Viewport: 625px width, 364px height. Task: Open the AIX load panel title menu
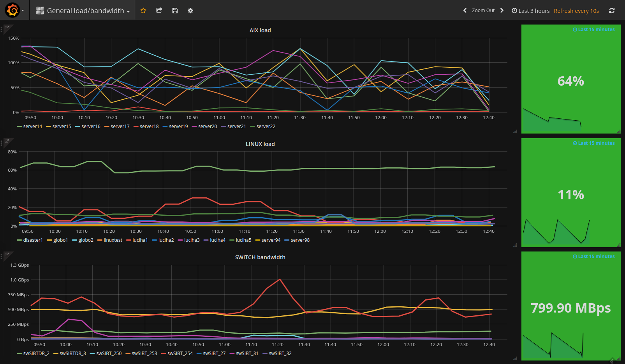point(260,30)
